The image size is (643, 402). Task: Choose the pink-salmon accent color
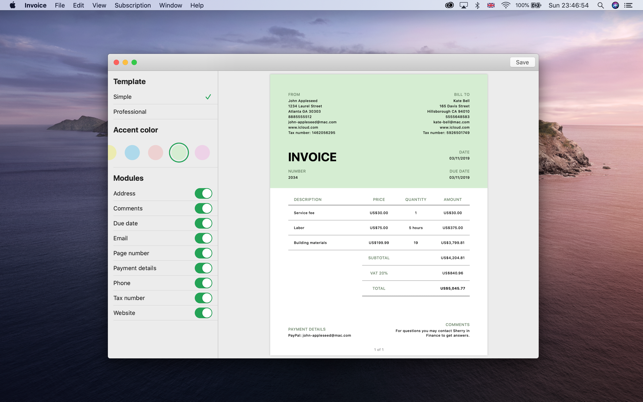click(155, 153)
